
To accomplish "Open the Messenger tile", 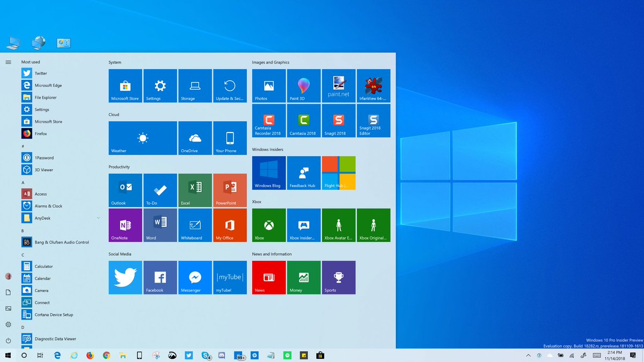I will (195, 277).
